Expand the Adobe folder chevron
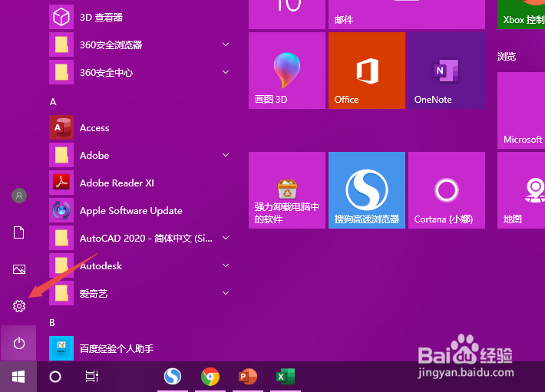Viewport: 545px width, 392px height. pos(226,155)
